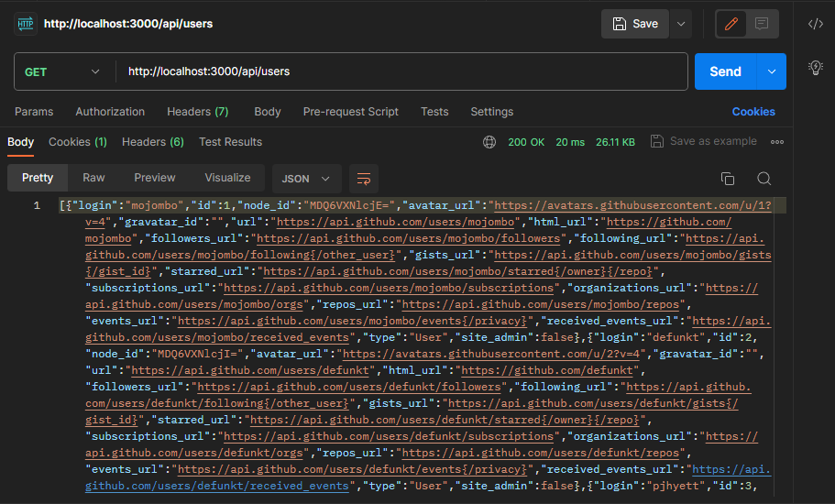
Task: Open the Save options dropdown arrow
Action: pyautogui.click(x=681, y=24)
